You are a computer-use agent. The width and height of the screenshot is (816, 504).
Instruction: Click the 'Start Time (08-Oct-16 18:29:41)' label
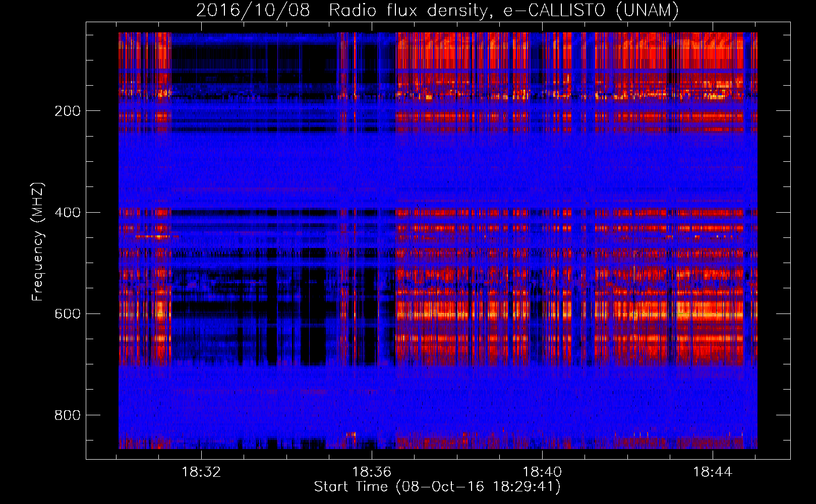point(437,487)
